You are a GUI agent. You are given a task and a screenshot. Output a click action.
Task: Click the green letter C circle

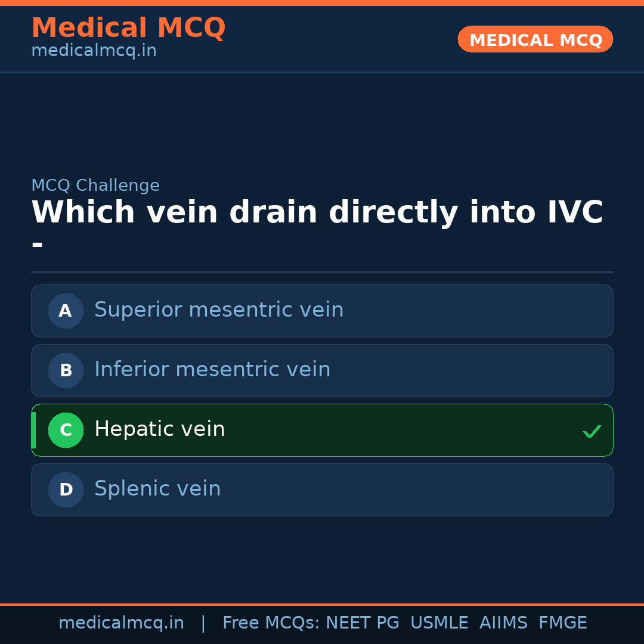66,430
